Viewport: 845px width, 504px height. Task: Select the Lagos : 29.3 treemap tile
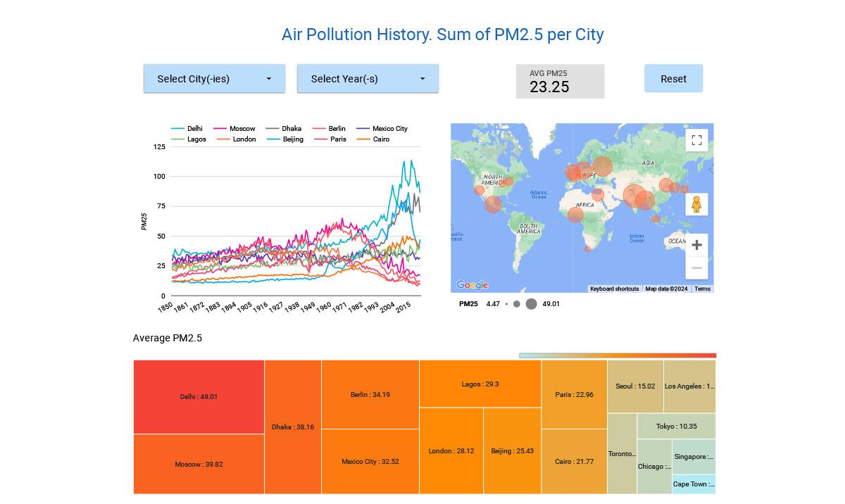[x=480, y=384]
